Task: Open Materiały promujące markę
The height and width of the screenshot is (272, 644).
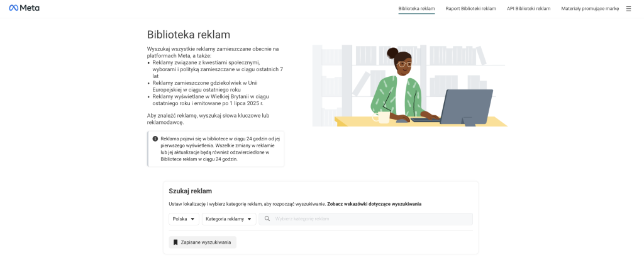Action: tap(590, 9)
